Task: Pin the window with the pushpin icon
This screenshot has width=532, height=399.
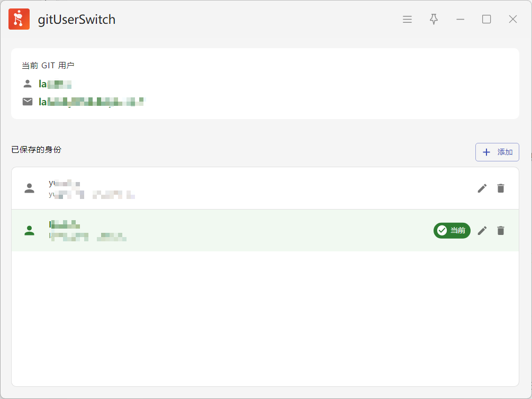Action: coord(434,20)
